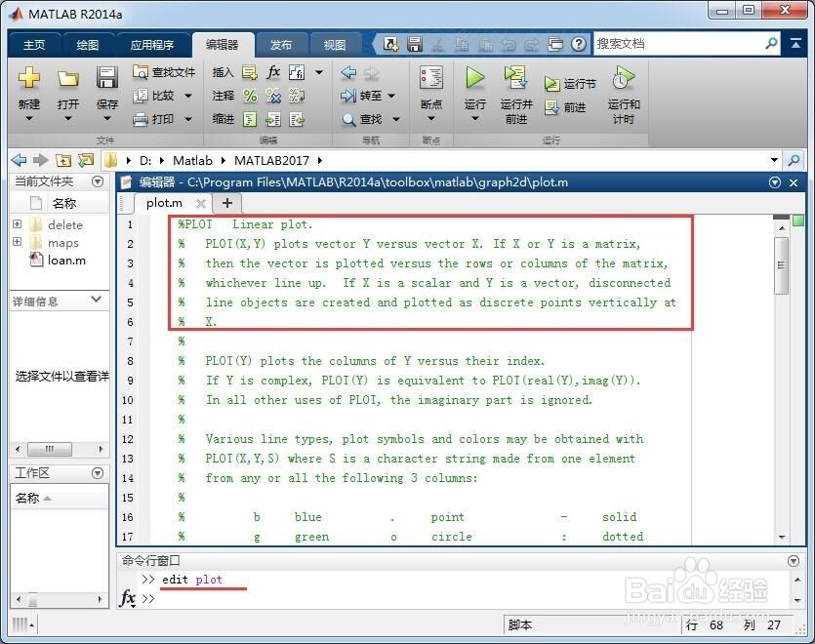Click the editor vertical scrollbar thumb

(781, 265)
